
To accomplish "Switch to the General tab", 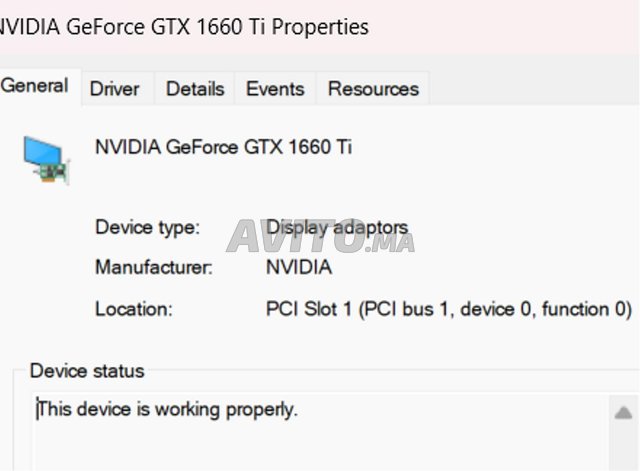I will (35, 86).
